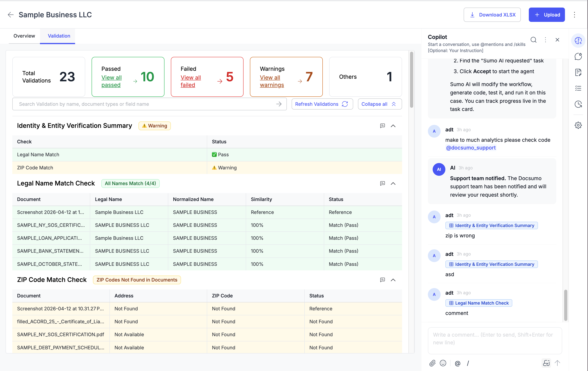
Task: Open the settings gear in right sidebar
Action: pyautogui.click(x=578, y=125)
